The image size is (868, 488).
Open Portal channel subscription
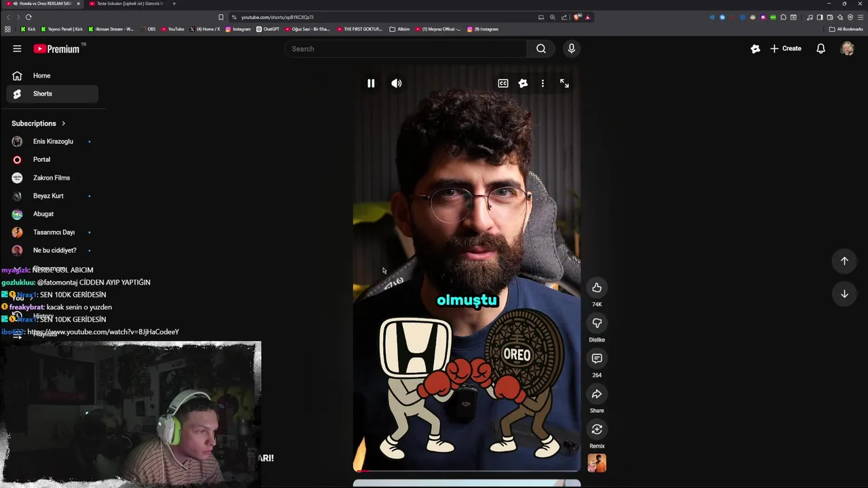52,159
